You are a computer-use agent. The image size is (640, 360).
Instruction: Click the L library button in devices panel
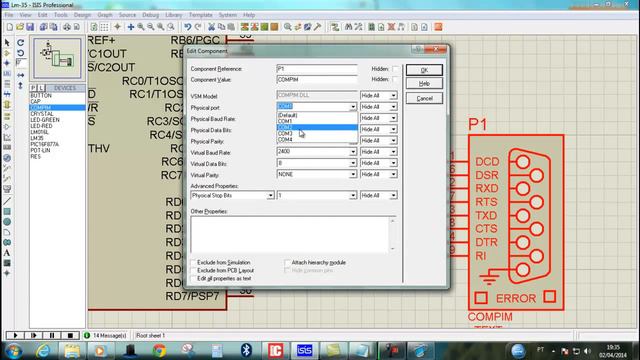coord(41,88)
